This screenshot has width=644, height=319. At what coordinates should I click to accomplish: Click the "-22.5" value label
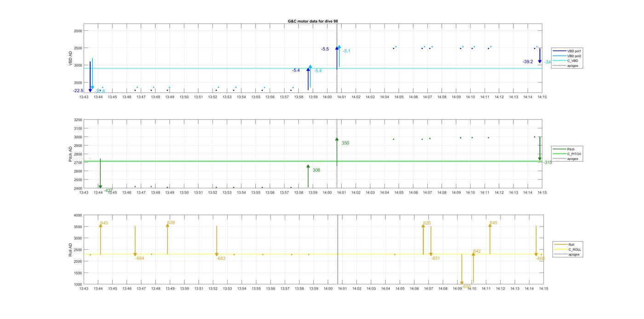(78, 91)
